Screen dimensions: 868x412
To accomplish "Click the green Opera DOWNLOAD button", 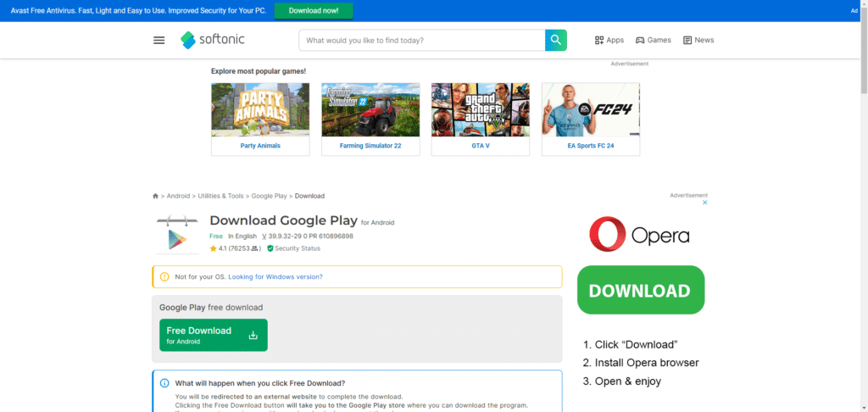I will 641,290.
